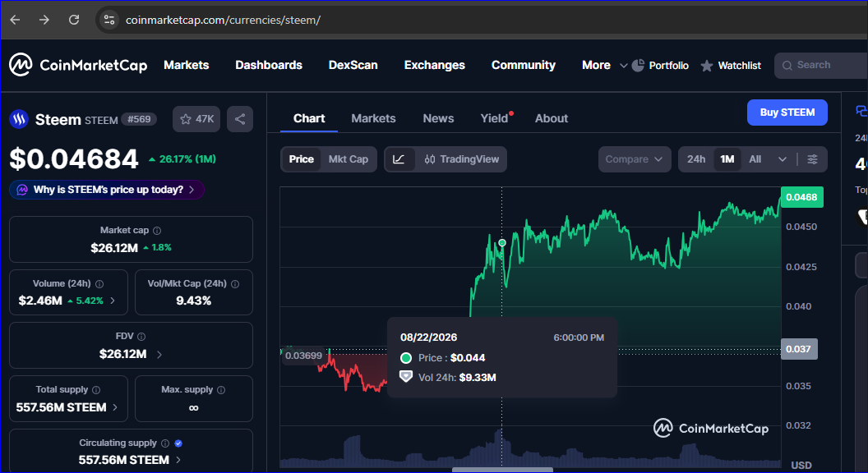Switch to TradingView chart
The image size is (868, 473).
462,159
